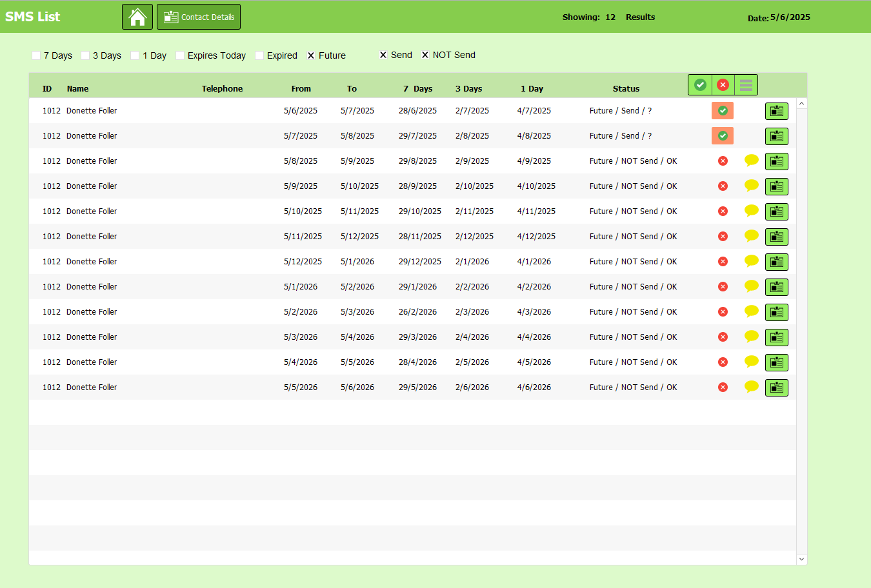Go to the Home screen icon
The width and height of the screenshot is (871, 588).
coord(137,17)
